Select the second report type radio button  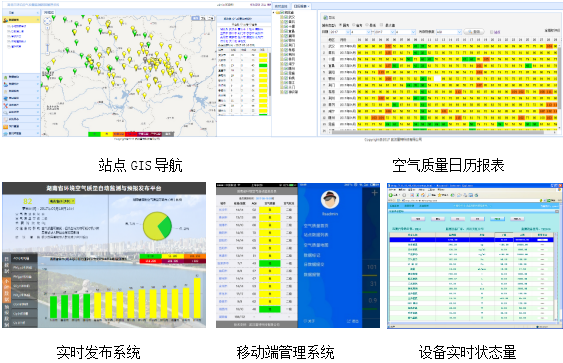point(353,25)
